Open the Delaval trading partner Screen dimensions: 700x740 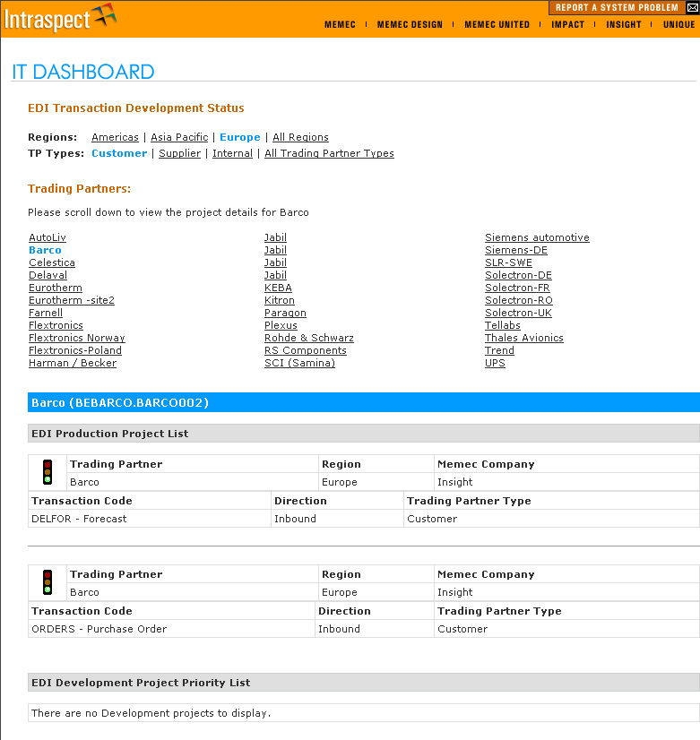tap(48, 275)
